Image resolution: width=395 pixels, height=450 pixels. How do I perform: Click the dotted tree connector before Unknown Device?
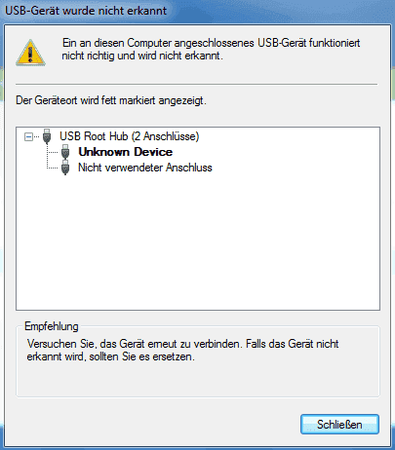click(53, 152)
